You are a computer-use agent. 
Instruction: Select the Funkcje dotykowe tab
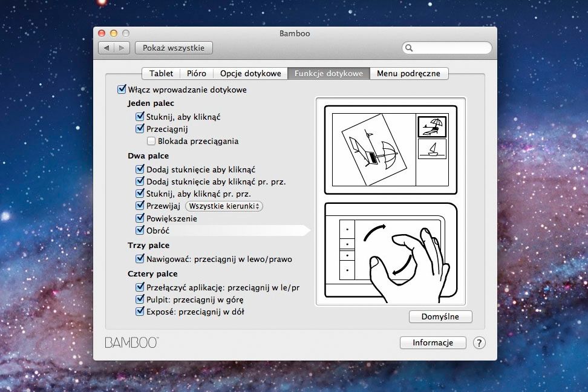[x=329, y=74]
